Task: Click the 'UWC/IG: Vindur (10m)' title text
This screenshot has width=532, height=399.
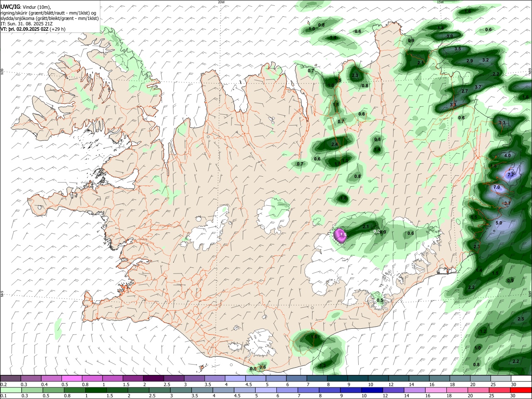Action: pyautogui.click(x=26, y=7)
